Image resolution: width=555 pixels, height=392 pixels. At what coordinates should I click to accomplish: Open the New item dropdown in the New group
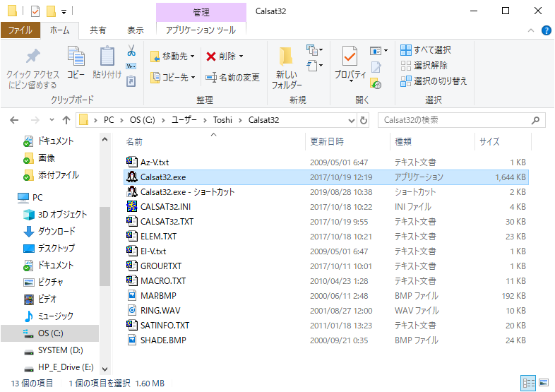pyautogui.click(x=314, y=50)
